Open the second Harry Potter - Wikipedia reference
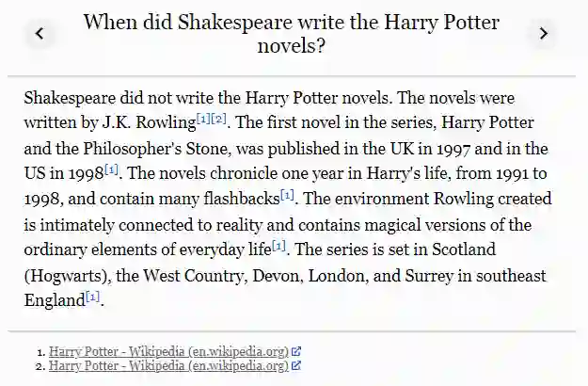588x386 pixels. (168, 365)
